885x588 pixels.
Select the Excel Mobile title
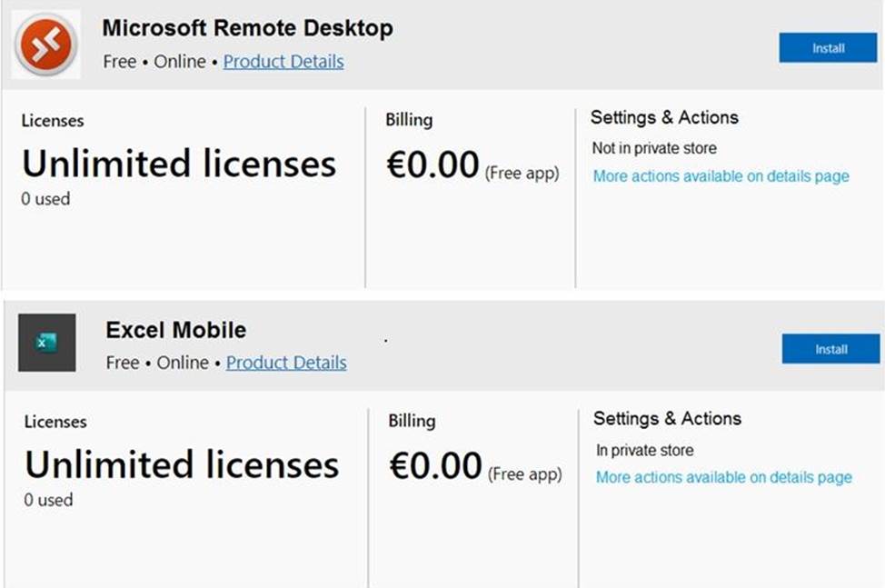click(175, 330)
